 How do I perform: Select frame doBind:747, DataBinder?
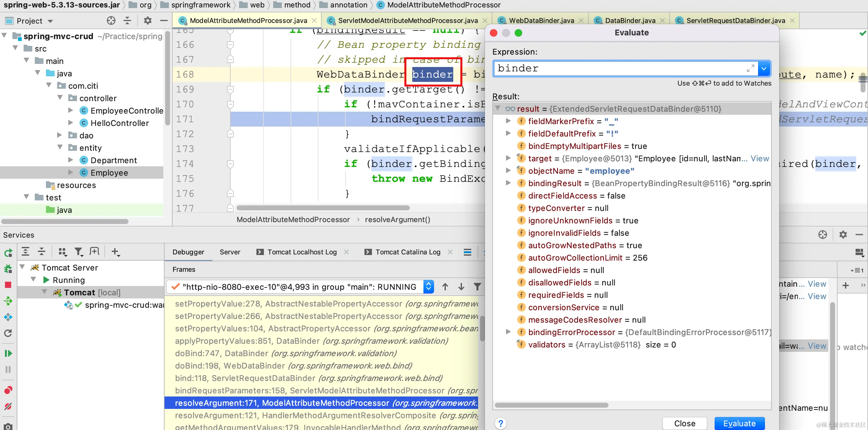pos(285,353)
